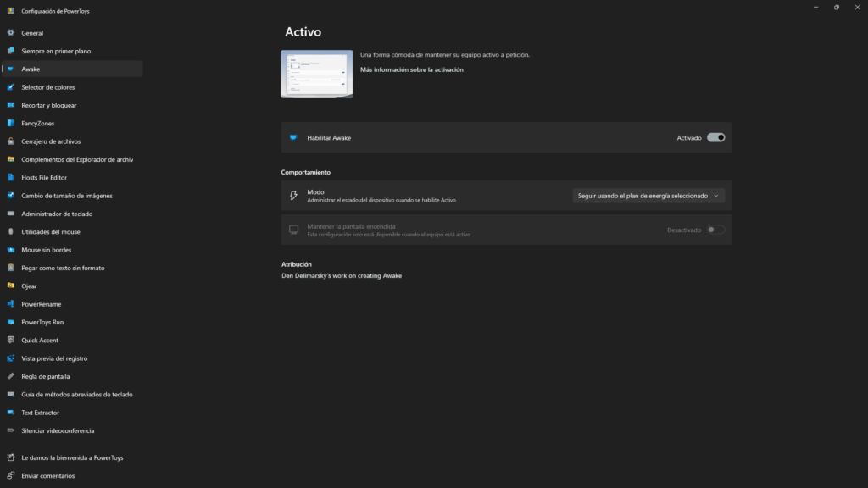
Task: Open General settings via its gear icon
Action: [10, 33]
